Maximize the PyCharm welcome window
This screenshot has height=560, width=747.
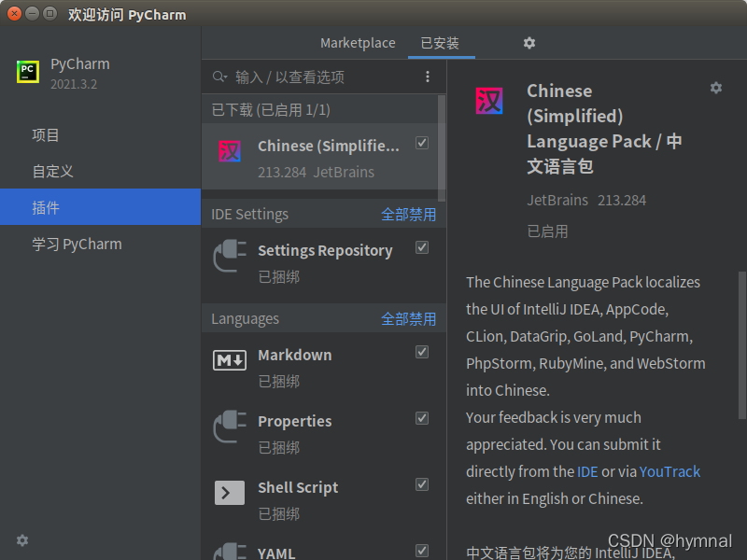49,14
